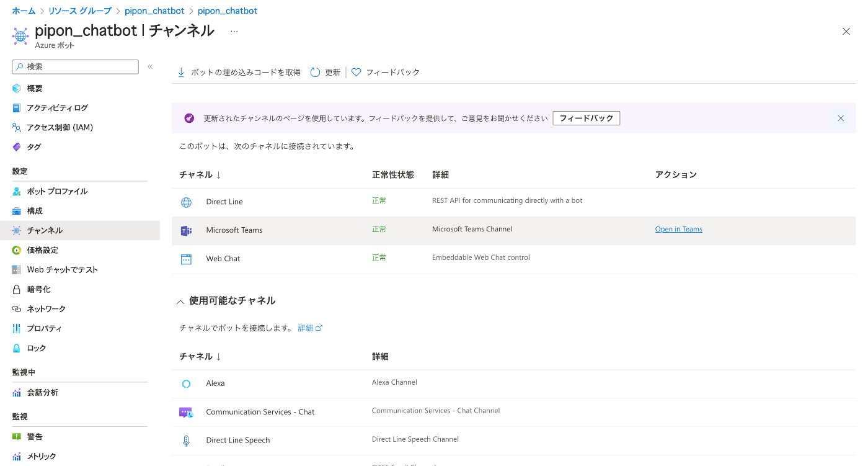The height and width of the screenshot is (466, 868).
Task: Open ボット プロファイル menu item
Action: (x=57, y=191)
